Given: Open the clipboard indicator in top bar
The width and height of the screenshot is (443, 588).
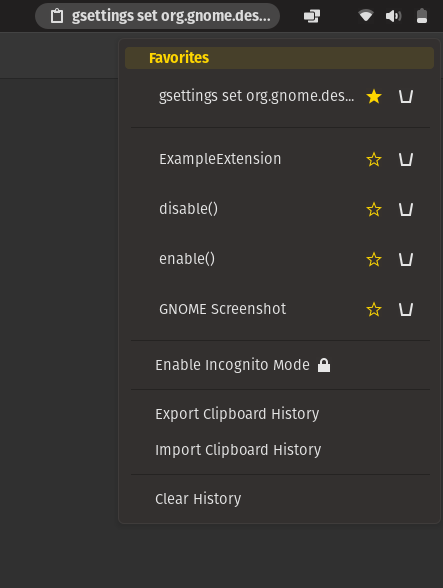Looking at the screenshot, I should click(158, 16).
